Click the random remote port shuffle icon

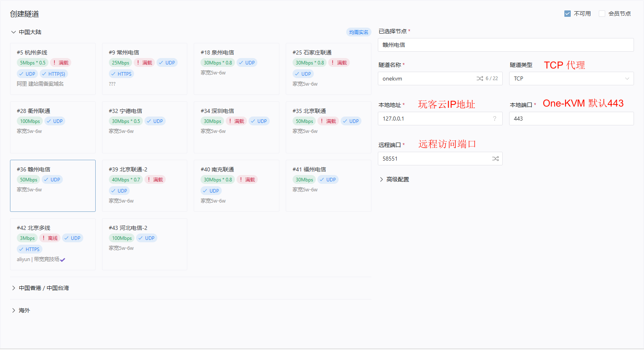(x=495, y=159)
